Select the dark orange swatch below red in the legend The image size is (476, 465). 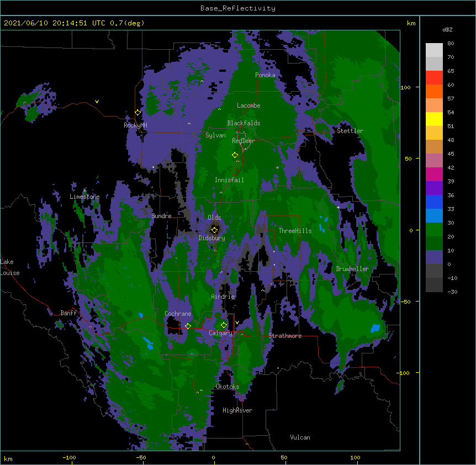(x=434, y=91)
